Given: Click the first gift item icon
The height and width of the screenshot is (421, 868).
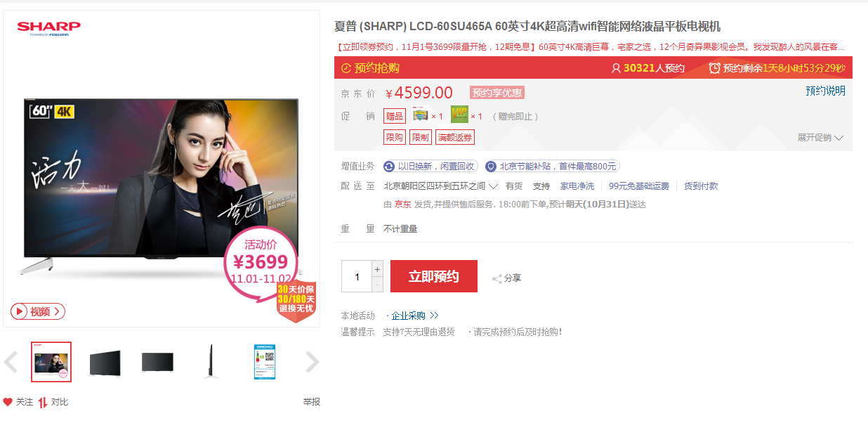Looking at the screenshot, I should pyautogui.click(x=420, y=115).
